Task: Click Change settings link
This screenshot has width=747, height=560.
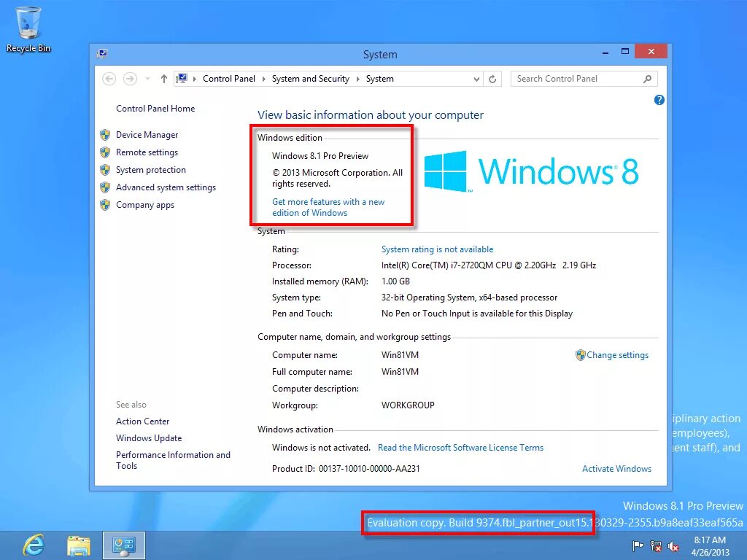Action: 617,355
